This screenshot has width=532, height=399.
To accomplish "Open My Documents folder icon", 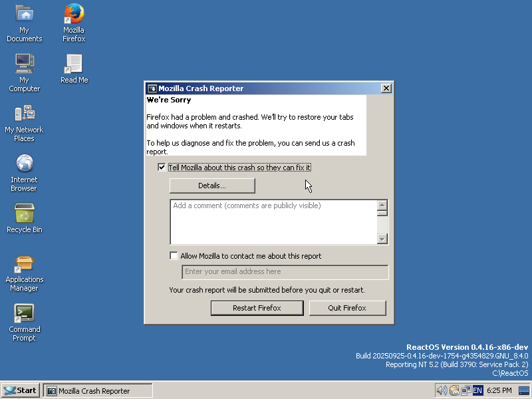I will 24,14.
